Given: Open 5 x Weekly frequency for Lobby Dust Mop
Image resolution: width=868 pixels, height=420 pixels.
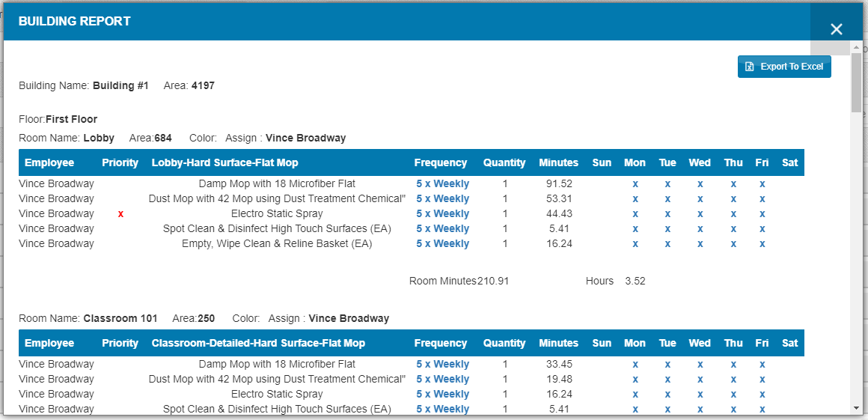Looking at the screenshot, I should click(442, 199).
